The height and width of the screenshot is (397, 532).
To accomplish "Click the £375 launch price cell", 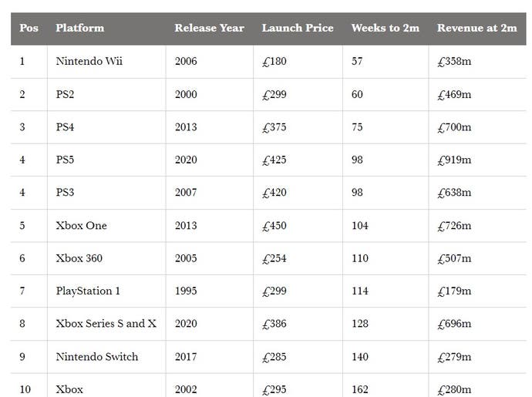I will pyautogui.click(x=274, y=127).
